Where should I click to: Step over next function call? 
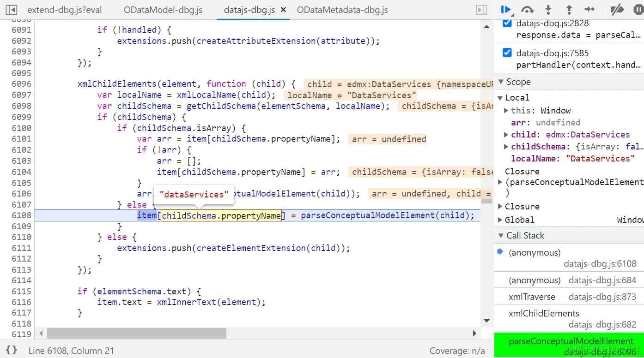pyautogui.click(x=527, y=10)
